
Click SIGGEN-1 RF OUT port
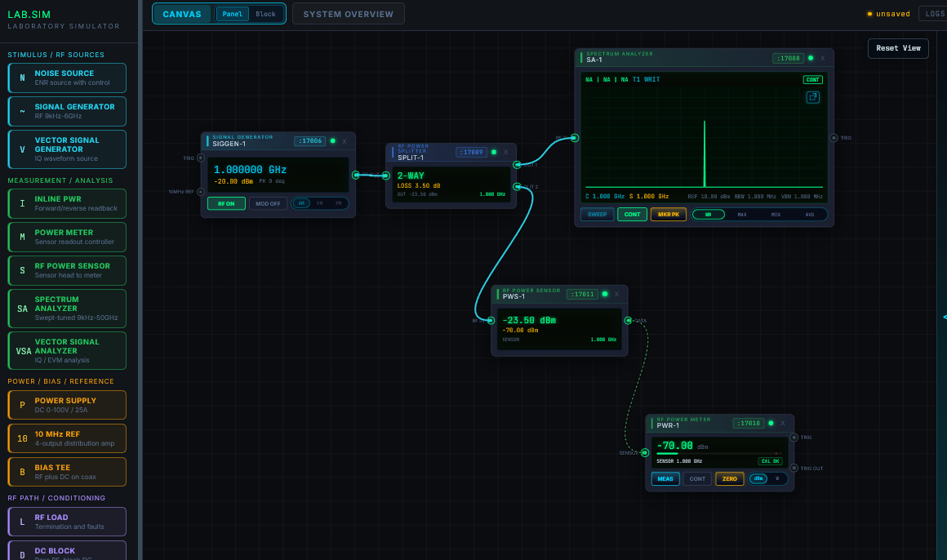point(356,176)
